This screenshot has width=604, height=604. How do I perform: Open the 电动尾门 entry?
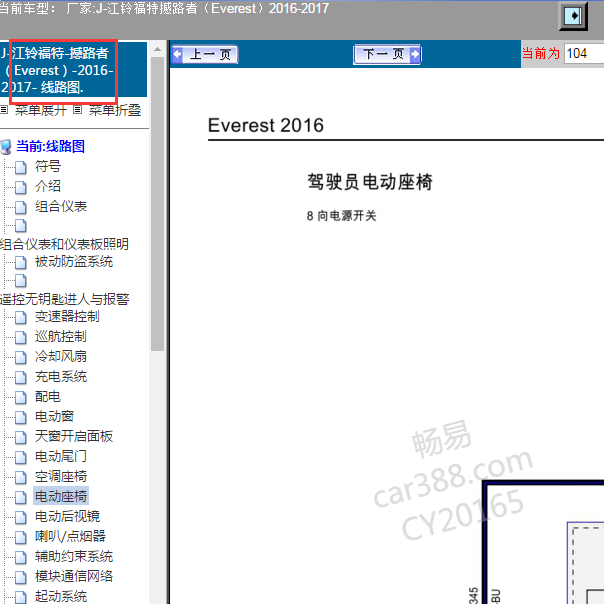(x=61, y=456)
